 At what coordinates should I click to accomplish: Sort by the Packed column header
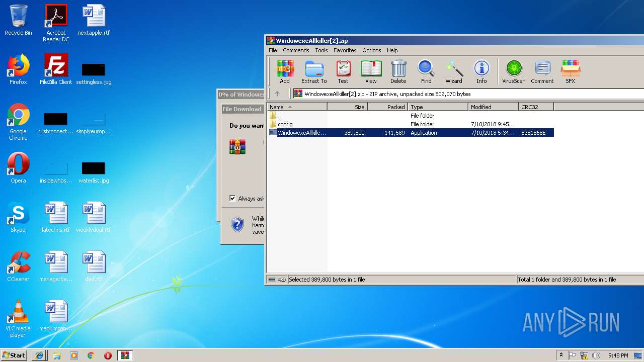coord(387,107)
